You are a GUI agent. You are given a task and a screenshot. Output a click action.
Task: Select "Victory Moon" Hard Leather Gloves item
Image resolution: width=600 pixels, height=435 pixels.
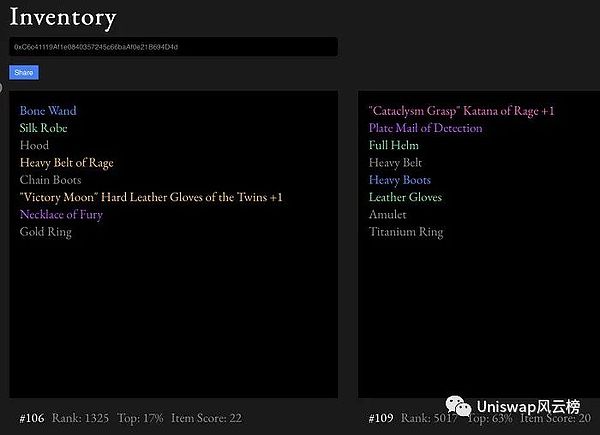[x=151, y=197]
